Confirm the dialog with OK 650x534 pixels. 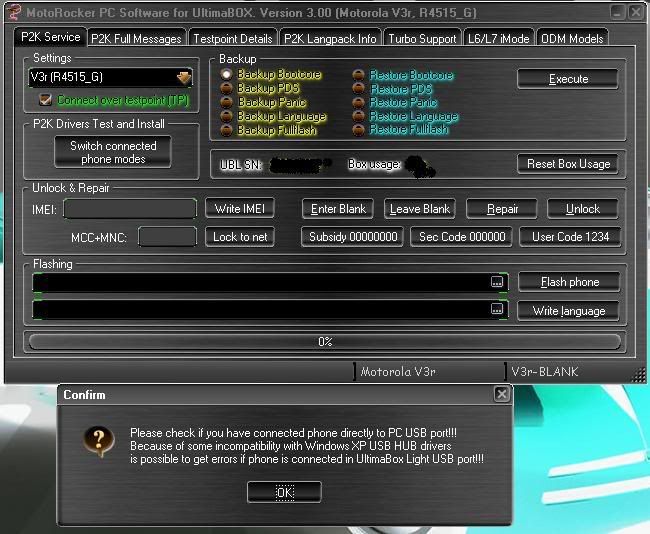point(284,492)
